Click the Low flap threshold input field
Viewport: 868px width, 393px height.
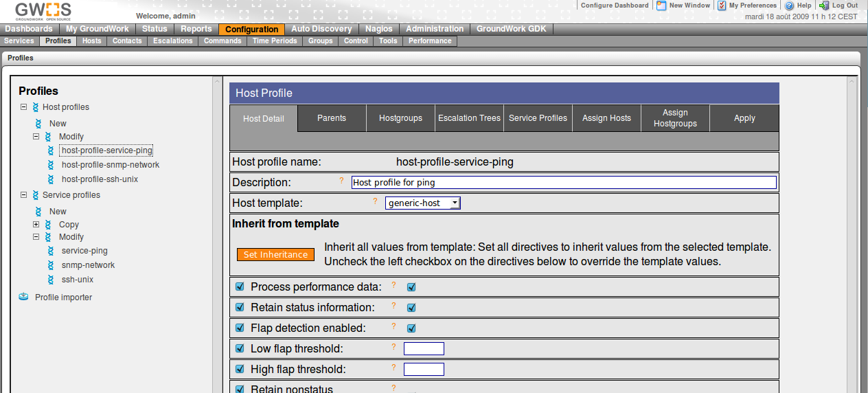pyautogui.click(x=424, y=349)
